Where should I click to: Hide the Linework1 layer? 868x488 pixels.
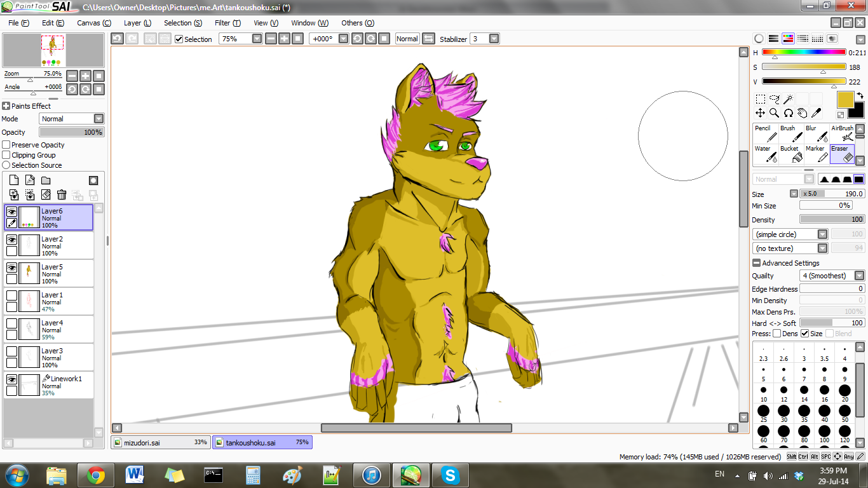click(x=11, y=379)
